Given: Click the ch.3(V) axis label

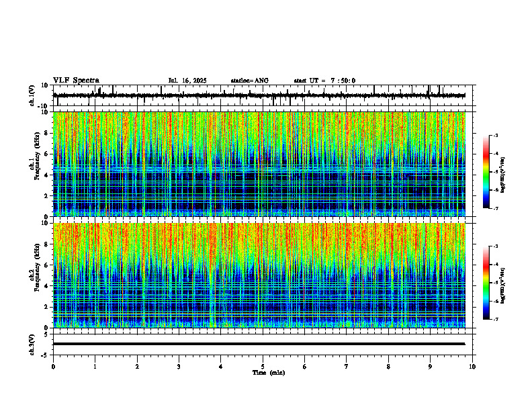Looking at the screenshot, I should pos(32,345).
